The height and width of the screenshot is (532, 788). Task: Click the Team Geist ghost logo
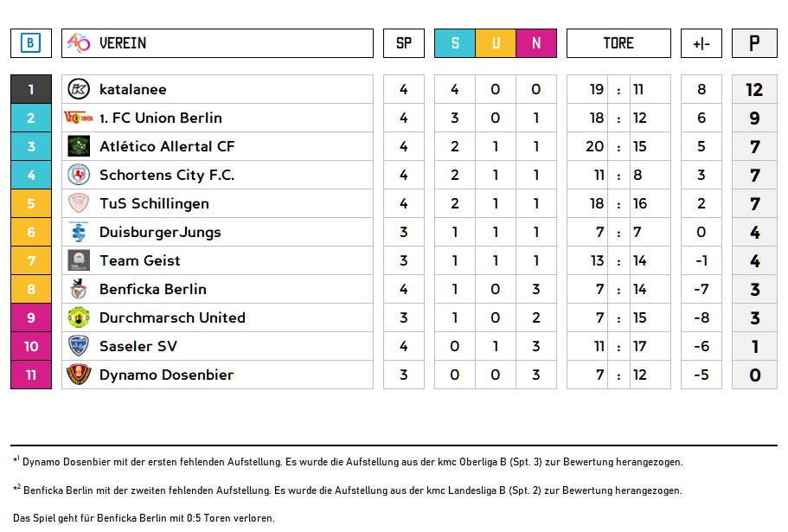click(79, 260)
